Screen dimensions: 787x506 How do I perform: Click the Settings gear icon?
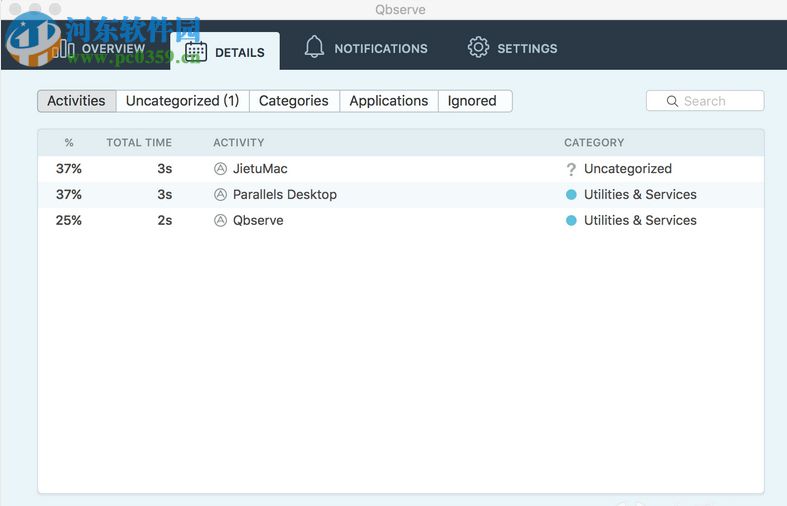click(x=478, y=48)
